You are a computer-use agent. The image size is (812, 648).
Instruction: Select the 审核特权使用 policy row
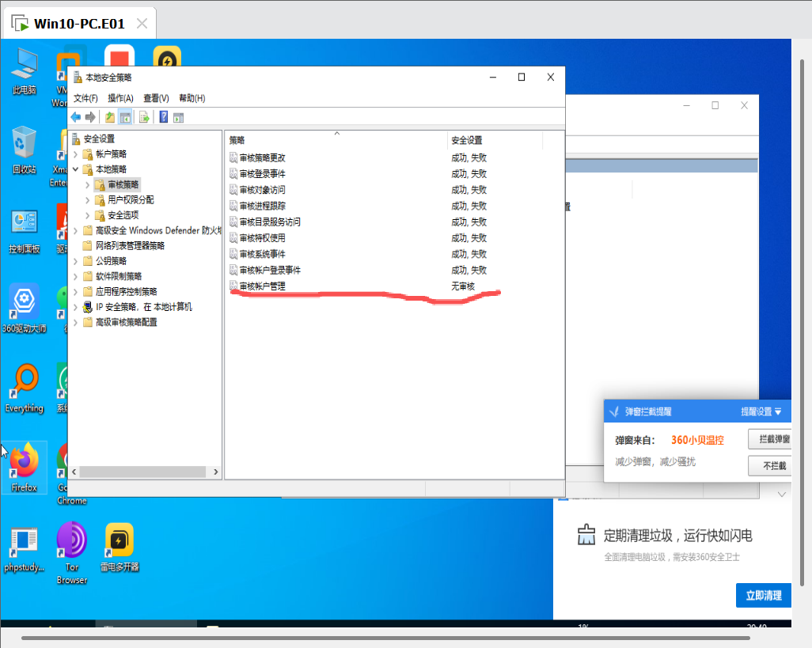pos(385,238)
